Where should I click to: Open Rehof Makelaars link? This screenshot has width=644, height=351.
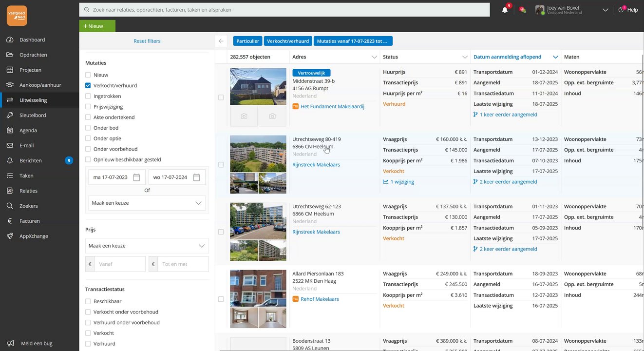[x=320, y=299]
